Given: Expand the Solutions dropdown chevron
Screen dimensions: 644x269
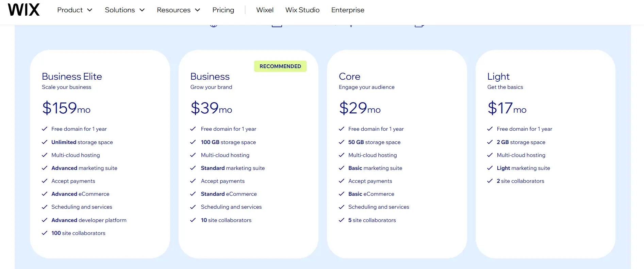Looking at the screenshot, I should 142,10.
